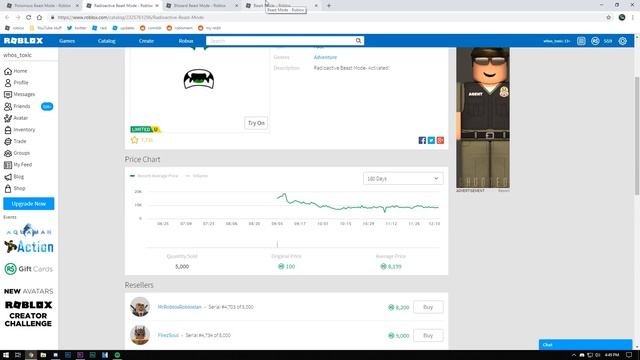Click the Robux balance icon in header
This screenshot has height=360, width=640.
point(595,41)
